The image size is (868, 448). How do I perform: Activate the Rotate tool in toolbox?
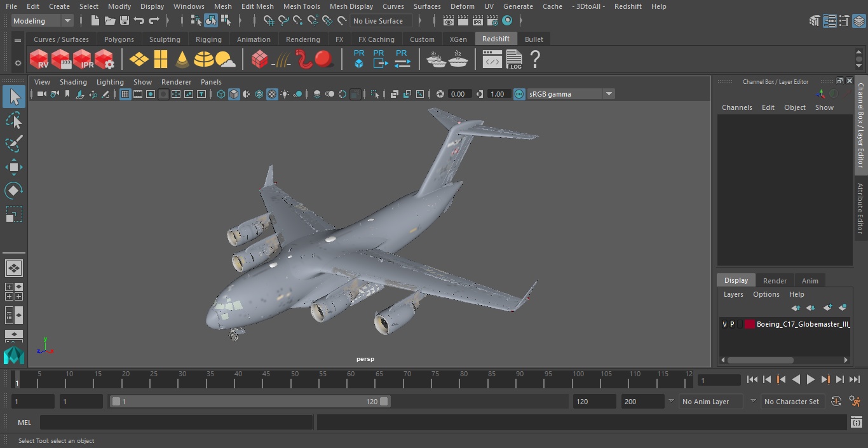coord(14,191)
